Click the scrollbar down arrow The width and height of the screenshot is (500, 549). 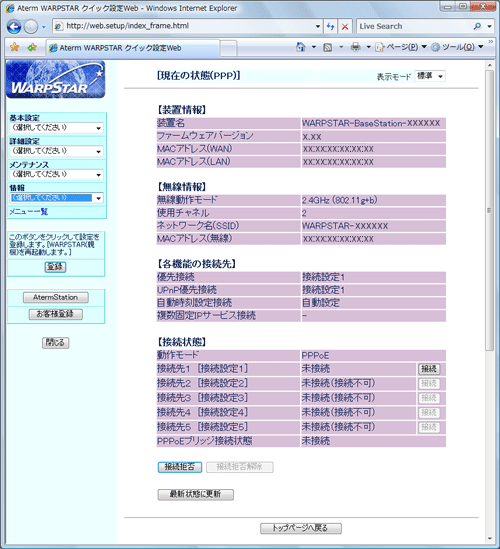click(x=489, y=539)
